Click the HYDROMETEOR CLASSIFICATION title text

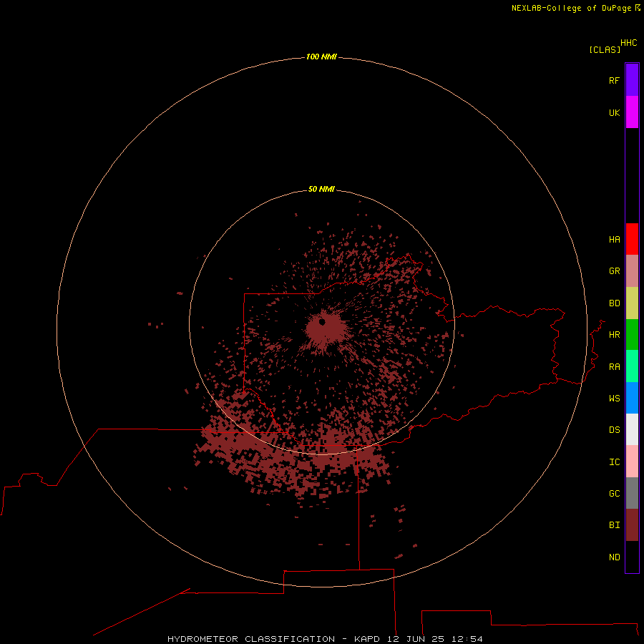click(x=251, y=639)
